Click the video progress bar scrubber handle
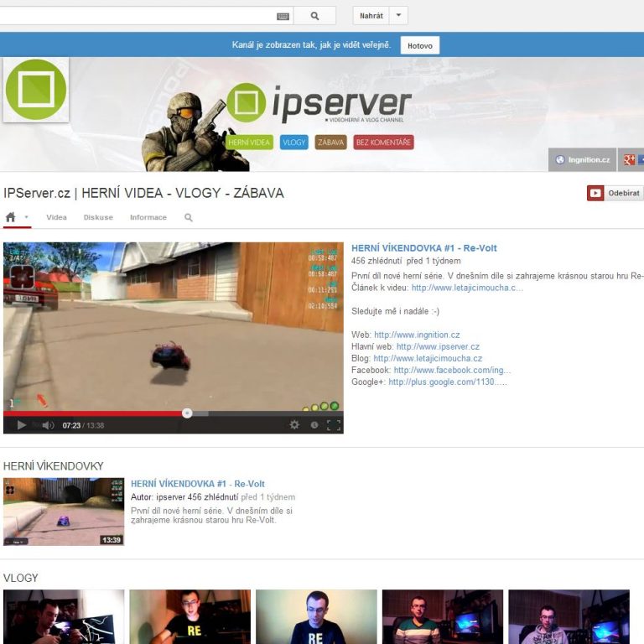This screenshot has width=644, height=644. (x=187, y=413)
